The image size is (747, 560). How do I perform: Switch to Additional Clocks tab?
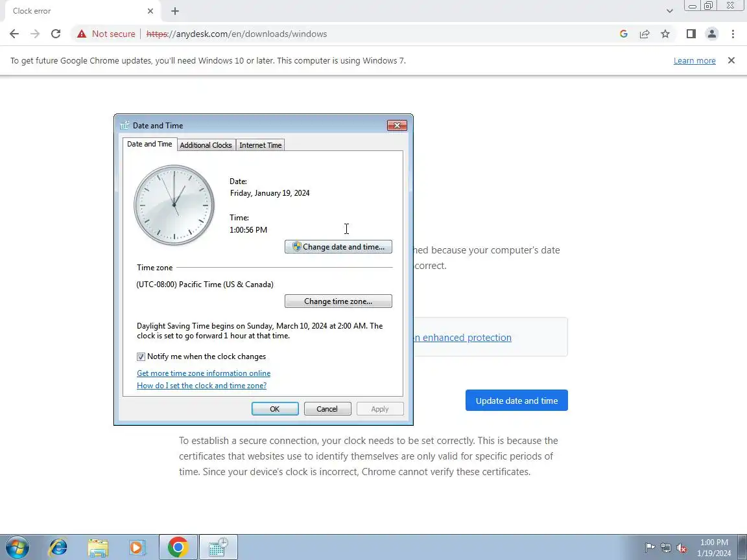[x=206, y=145]
